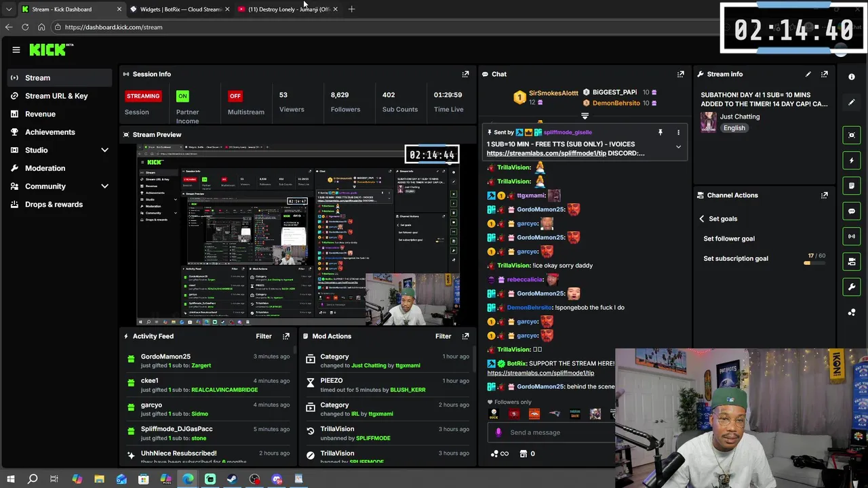The height and width of the screenshot is (488, 868).
Task: Reload the page with the browser refresh button
Action: point(25,27)
